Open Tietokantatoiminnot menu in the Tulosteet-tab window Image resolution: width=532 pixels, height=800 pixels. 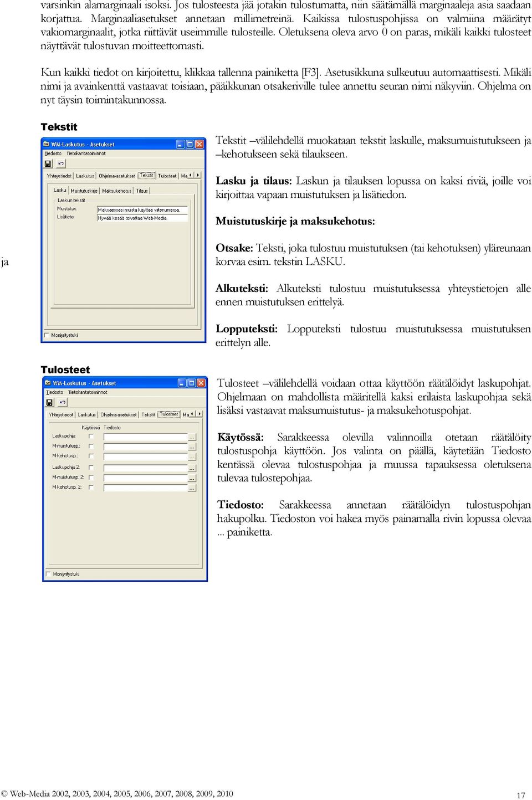click(x=88, y=392)
